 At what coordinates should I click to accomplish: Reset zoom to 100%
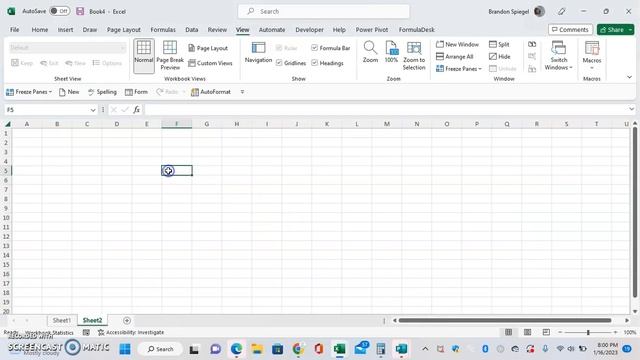pyautogui.click(x=391, y=51)
